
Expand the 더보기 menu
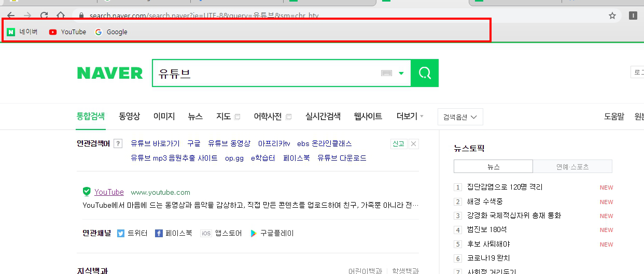410,117
